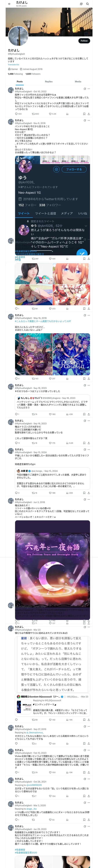Open search with the magnifier icon
Viewport: 98px width, 868px height.
(88, 4)
